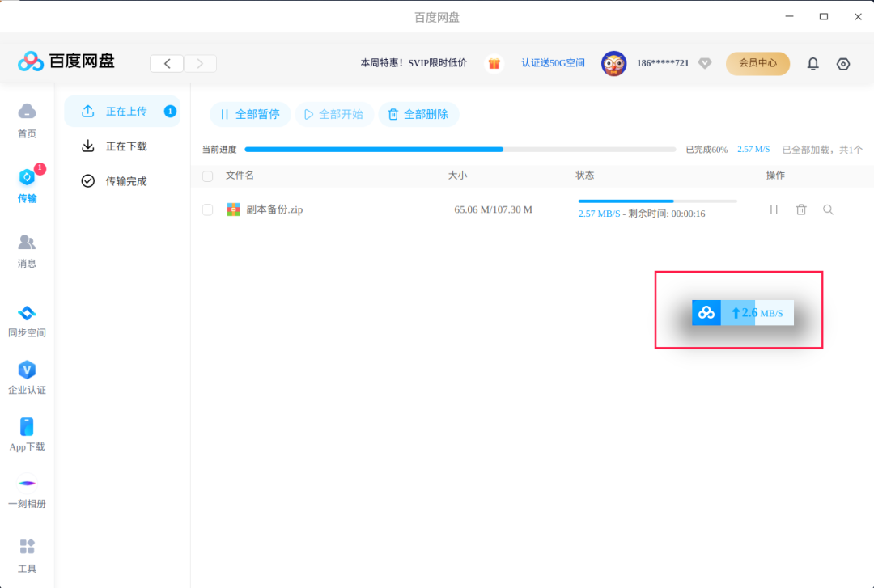Viewport: 874px width, 588px height.
Task: Locate 副本备份.zip with the magnifier icon
Action: pos(829,209)
